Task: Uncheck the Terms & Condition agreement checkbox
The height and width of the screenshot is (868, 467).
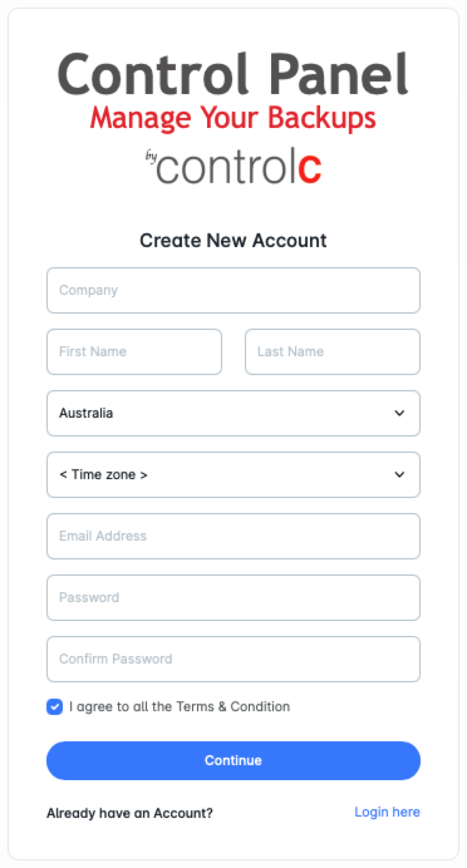Action: click(x=55, y=707)
